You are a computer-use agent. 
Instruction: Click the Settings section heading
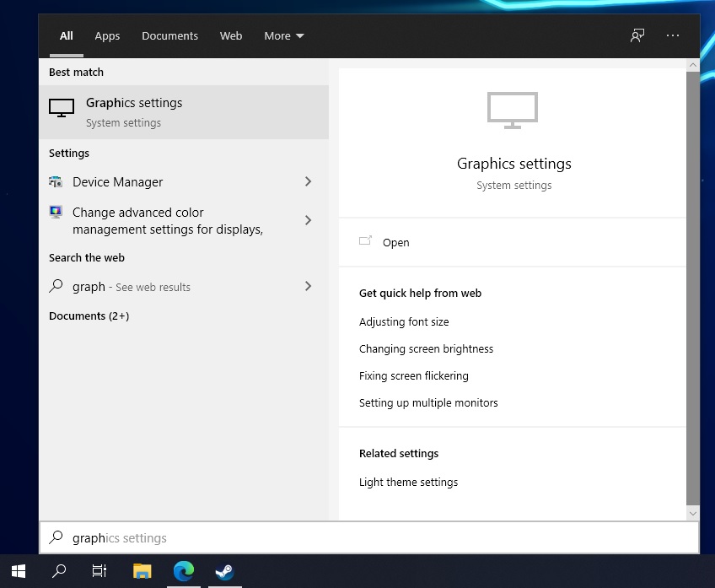click(69, 153)
